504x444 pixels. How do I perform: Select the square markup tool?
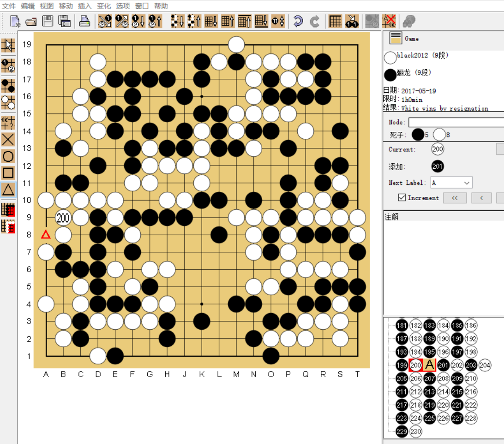pos(8,173)
